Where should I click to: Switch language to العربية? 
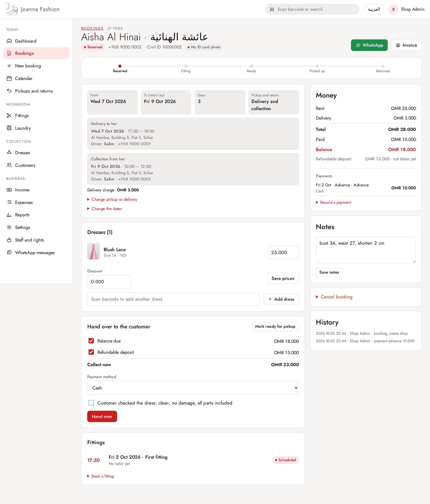coord(374,9)
